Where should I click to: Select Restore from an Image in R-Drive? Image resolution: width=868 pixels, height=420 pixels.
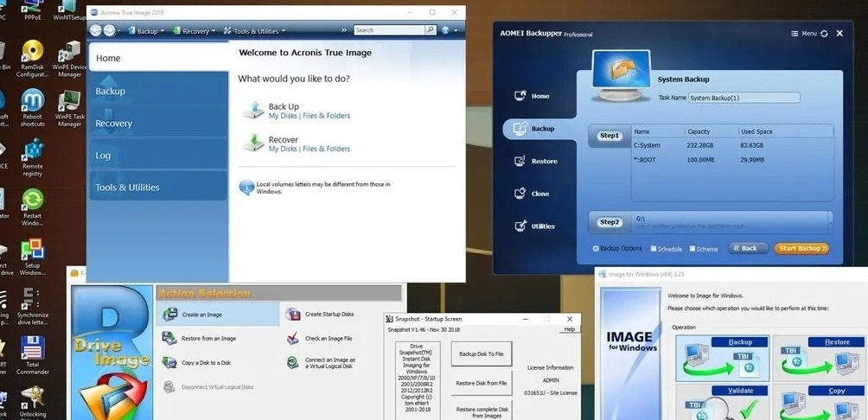[199, 338]
